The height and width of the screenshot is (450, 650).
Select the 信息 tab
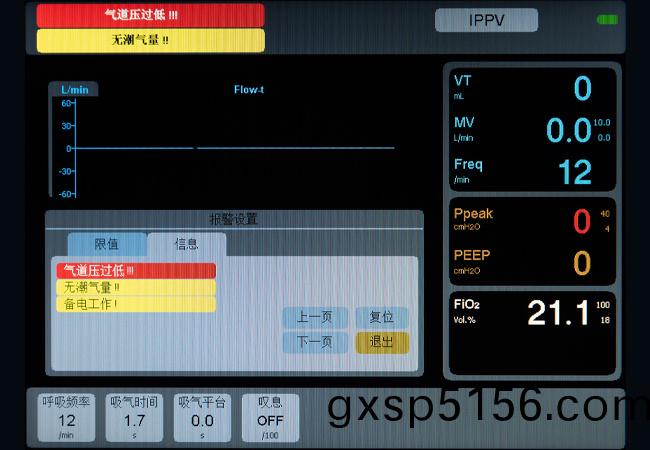pos(187,244)
